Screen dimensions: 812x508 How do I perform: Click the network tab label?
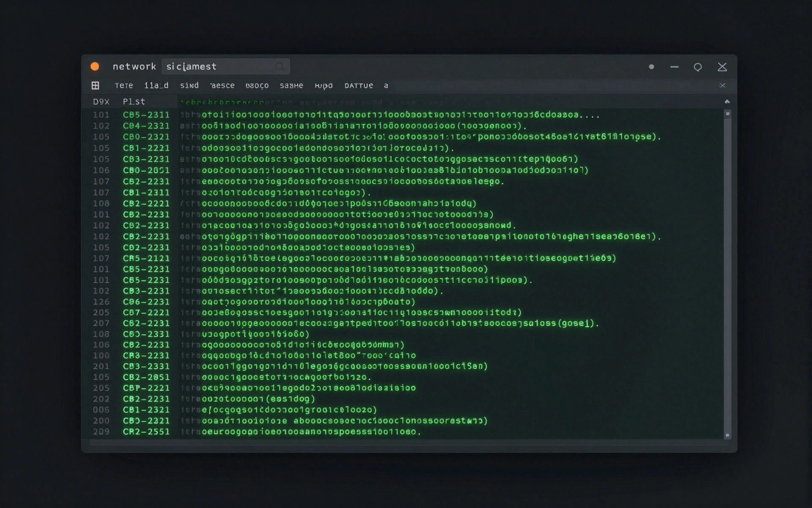(134, 66)
